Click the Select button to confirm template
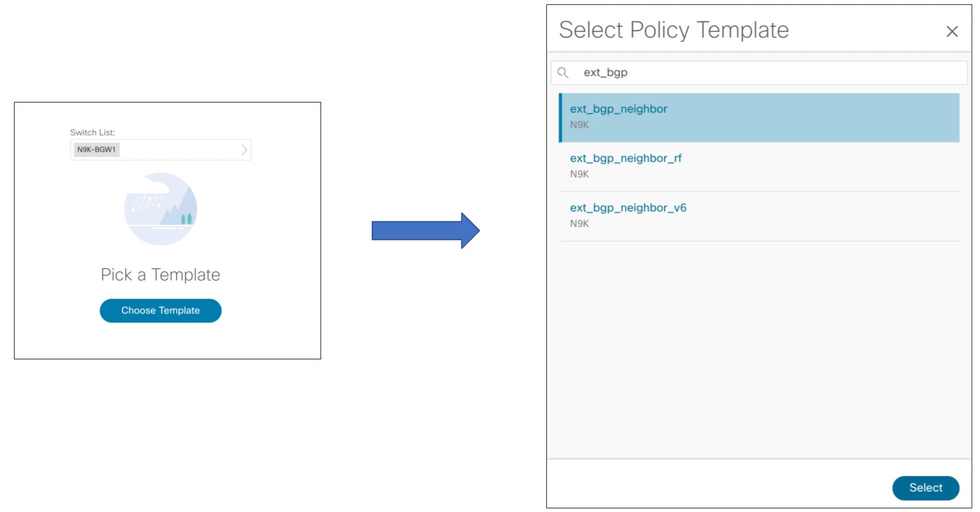This screenshot has width=980, height=512. pyautogui.click(x=926, y=488)
